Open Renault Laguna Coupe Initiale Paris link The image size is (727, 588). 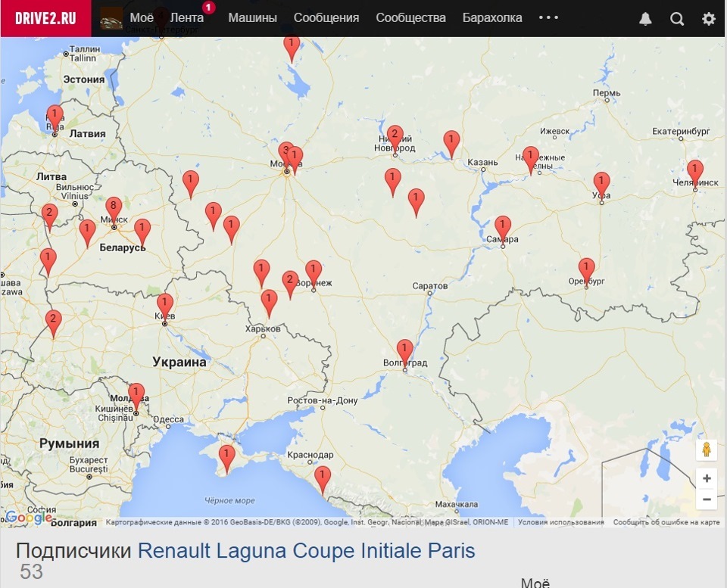click(307, 551)
